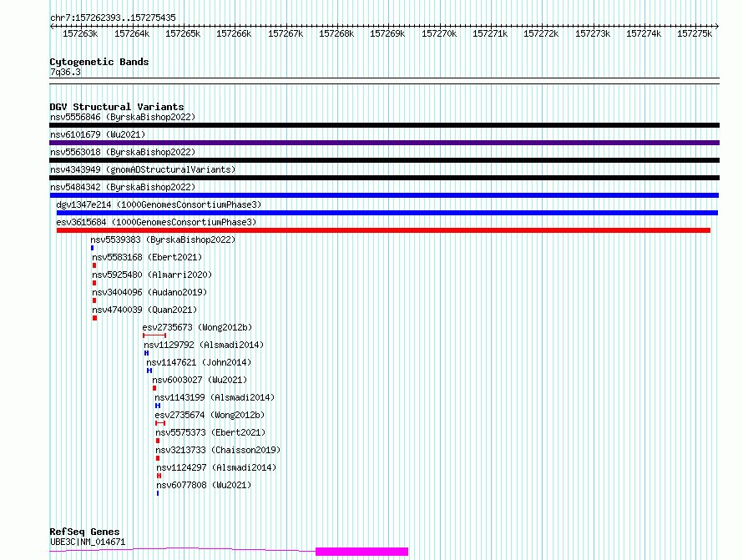Click the ruler's right arrow end
The width and height of the screenshot is (743, 560).
click(x=717, y=26)
